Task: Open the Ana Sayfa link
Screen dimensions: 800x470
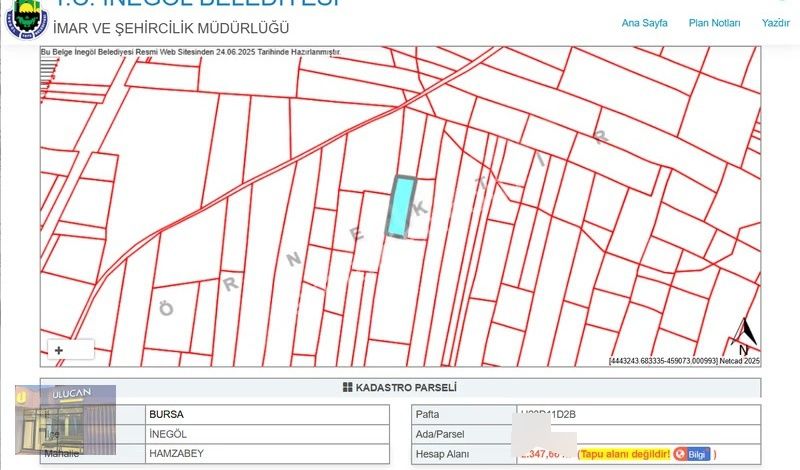Action: [x=644, y=23]
